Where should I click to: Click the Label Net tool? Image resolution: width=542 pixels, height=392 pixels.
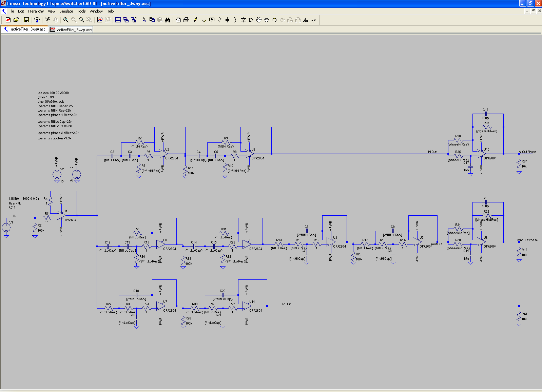click(x=212, y=20)
